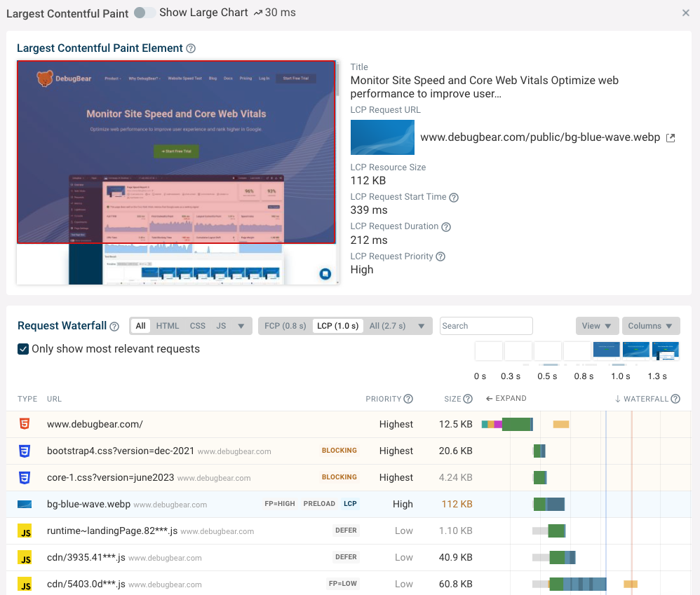
Task: Click the Expand waterfall button
Action: click(506, 399)
